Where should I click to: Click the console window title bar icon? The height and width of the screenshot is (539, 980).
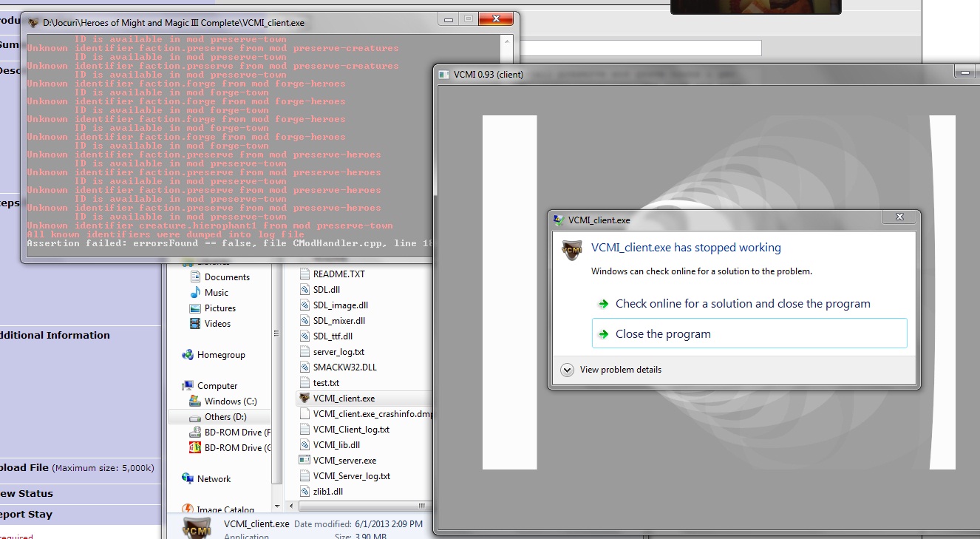pos(33,23)
